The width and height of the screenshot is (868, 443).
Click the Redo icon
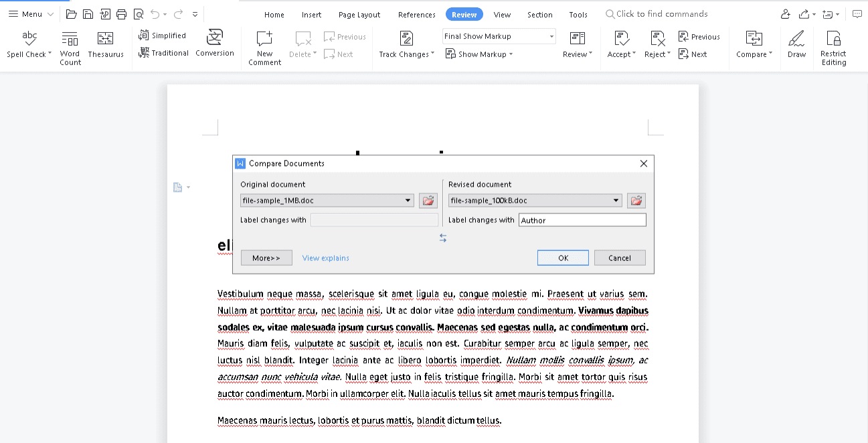178,14
